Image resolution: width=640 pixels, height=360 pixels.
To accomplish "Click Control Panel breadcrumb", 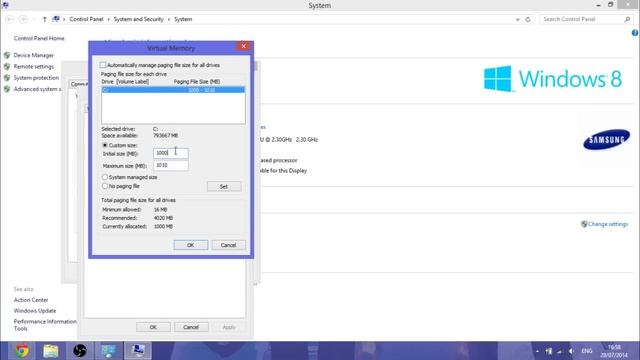I will coord(86,19).
